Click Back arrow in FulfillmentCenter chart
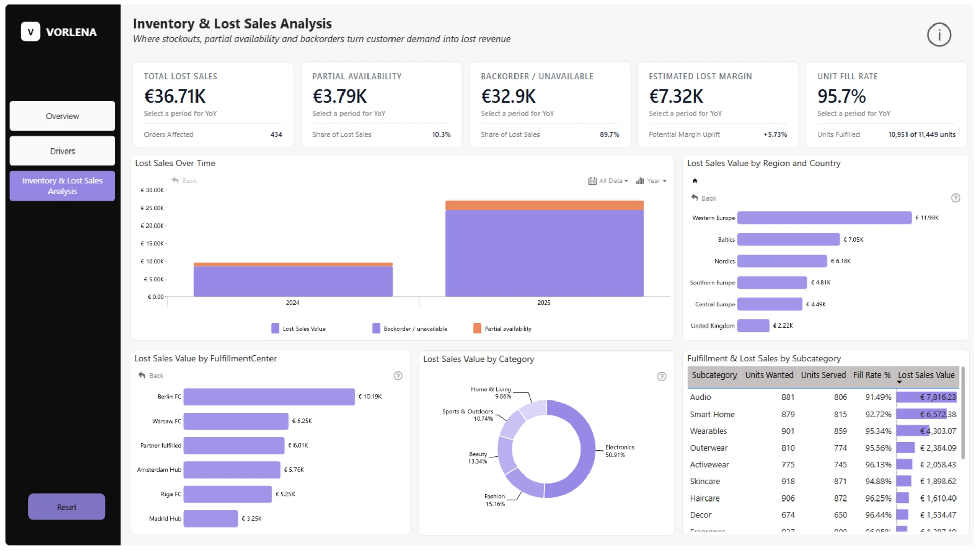The image size is (980, 551). tap(142, 375)
